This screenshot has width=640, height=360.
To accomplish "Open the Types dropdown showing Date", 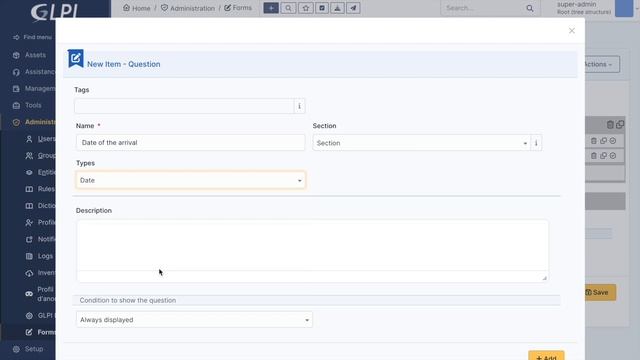I will coord(191,180).
